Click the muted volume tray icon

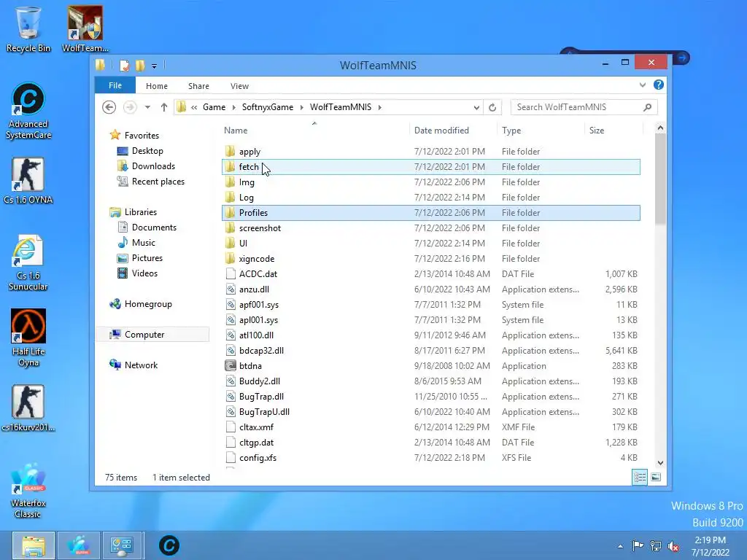[x=673, y=545]
